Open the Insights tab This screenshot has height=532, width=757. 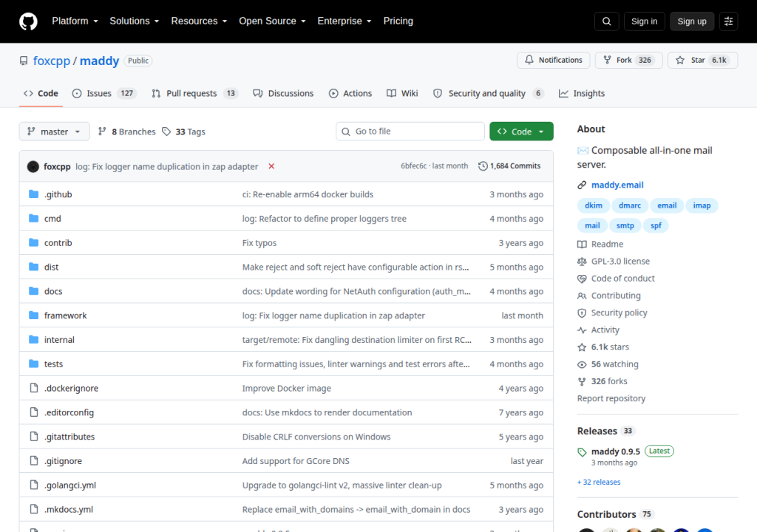[x=582, y=93]
